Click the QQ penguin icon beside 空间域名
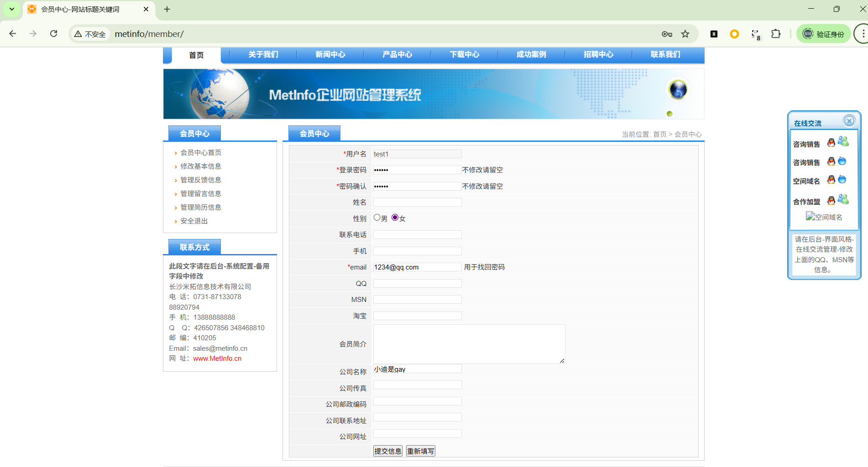The width and height of the screenshot is (868, 467). click(831, 180)
